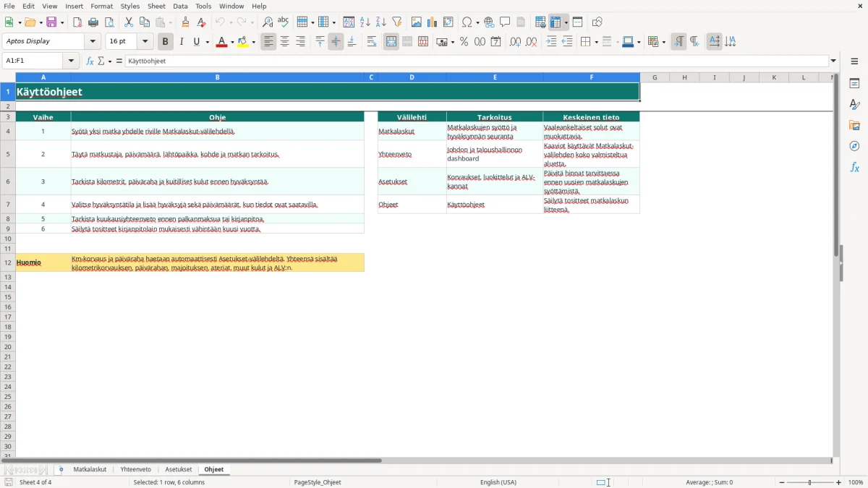Toggle bold formatting
This screenshot has width=868, height=488.
166,42
